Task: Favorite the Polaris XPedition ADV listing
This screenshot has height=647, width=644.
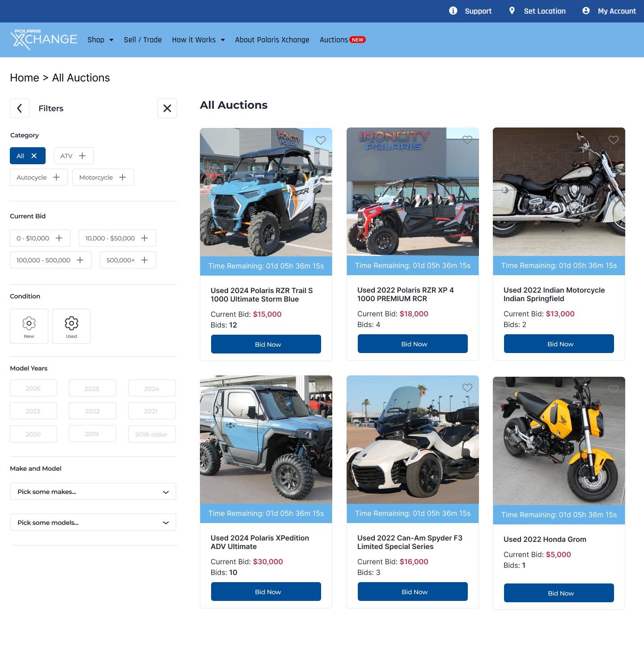Action: (x=321, y=388)
